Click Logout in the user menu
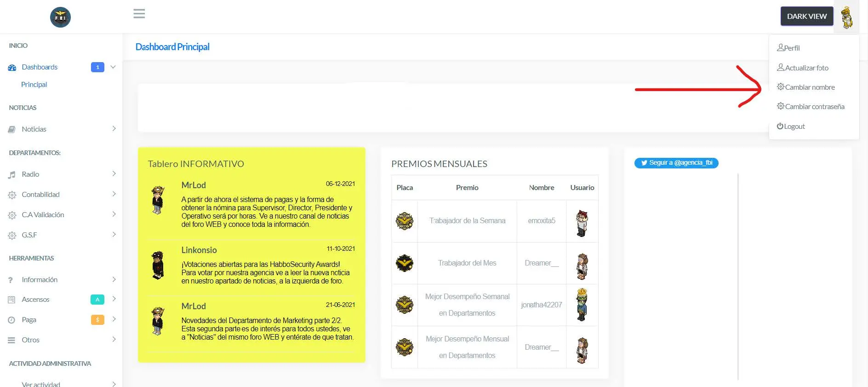868x387 pixels. click(x=794, y=127)
